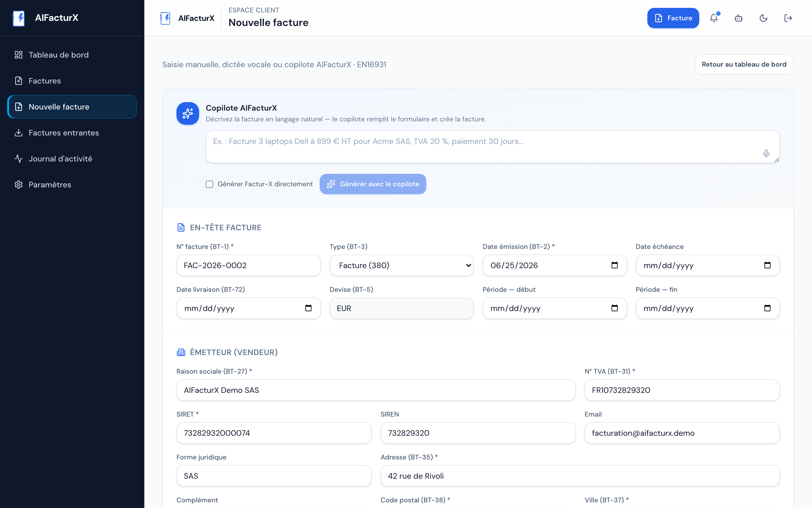Viewport: 812px width, 508px height.
Task: Click the ESPACE CLIENT header label
Action: 254,10
